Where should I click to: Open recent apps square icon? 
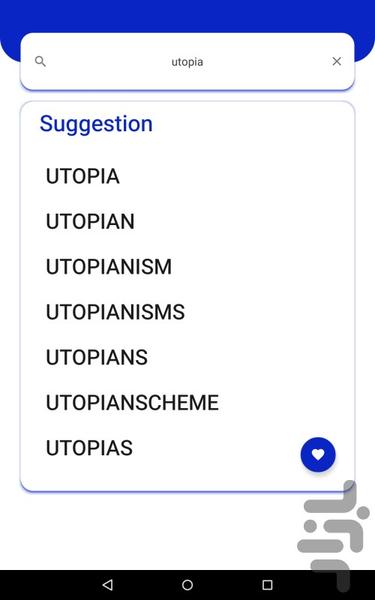[267, 585]
